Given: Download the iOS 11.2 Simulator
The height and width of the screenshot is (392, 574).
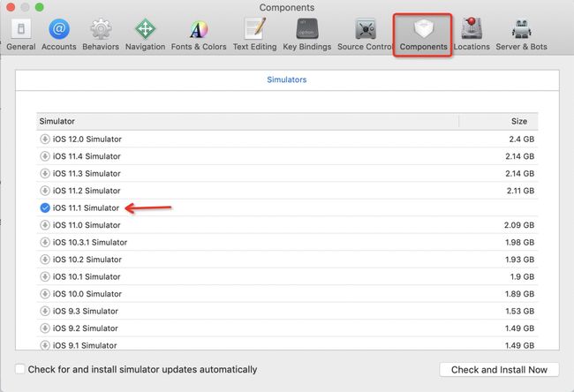Looking at the screenshot, I should (45, 191).
